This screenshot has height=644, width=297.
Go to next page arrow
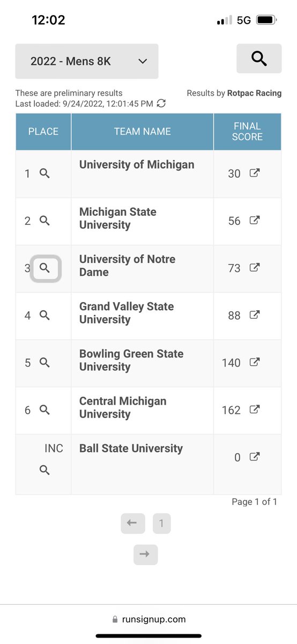tap(145, 554)
